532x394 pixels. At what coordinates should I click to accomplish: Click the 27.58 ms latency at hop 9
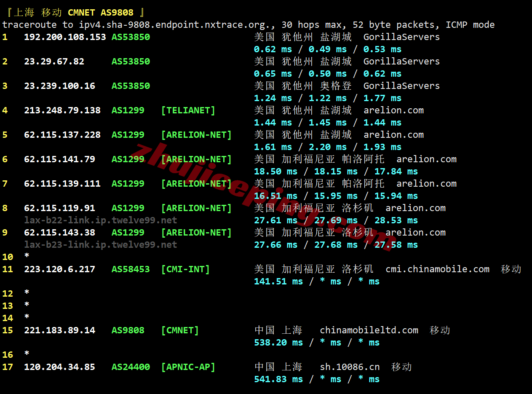click(396, 245)
